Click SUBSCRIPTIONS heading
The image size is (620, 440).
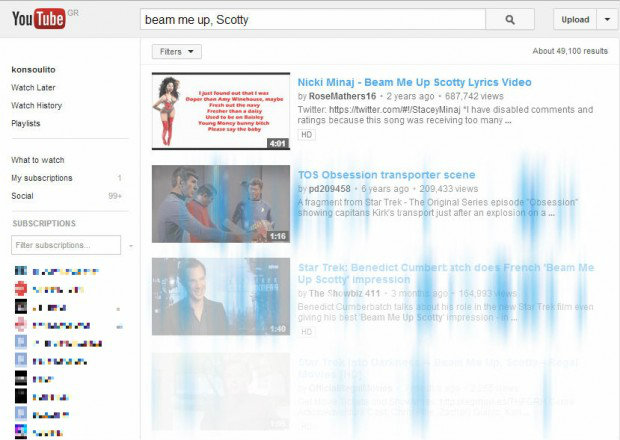click(44, 223)
